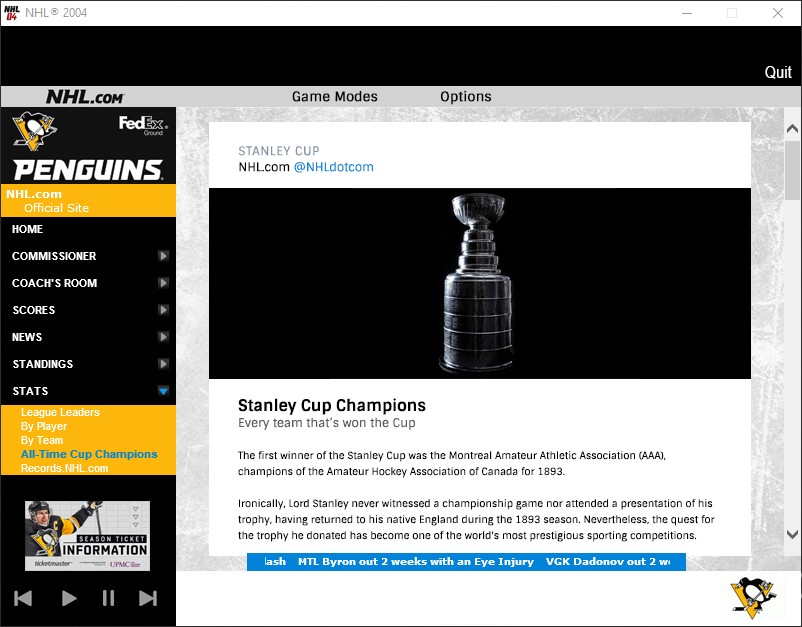Click the VGK Dadonov ticker headline
This screenshot has width=802, height=627.
click(x=608, y=562)
